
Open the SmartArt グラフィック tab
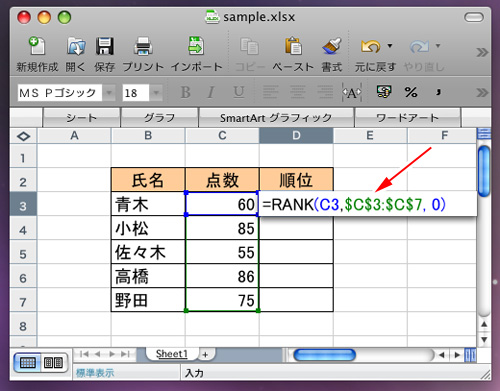click(x=276, y=118)
